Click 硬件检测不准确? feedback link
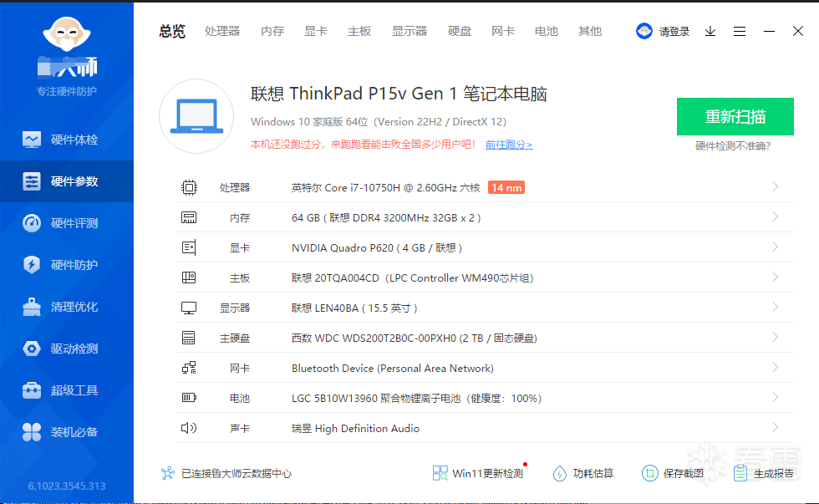The image size is (819, 504). point(734,146)
